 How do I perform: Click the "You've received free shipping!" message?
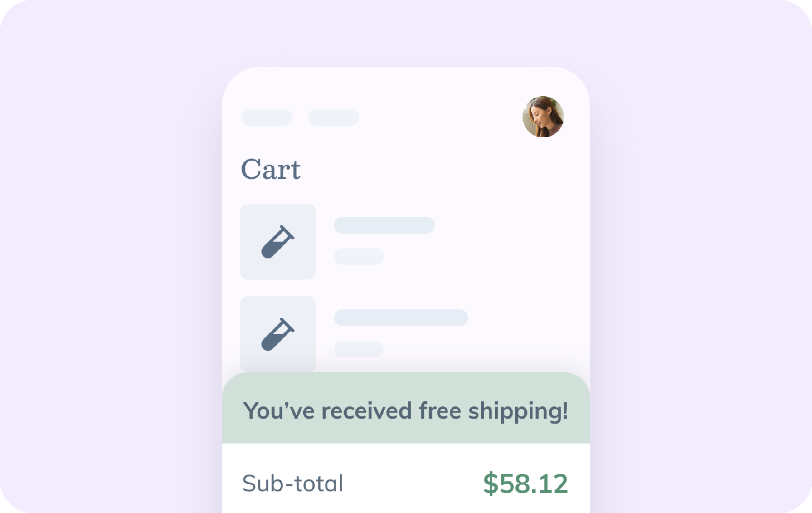click(405, 410)
